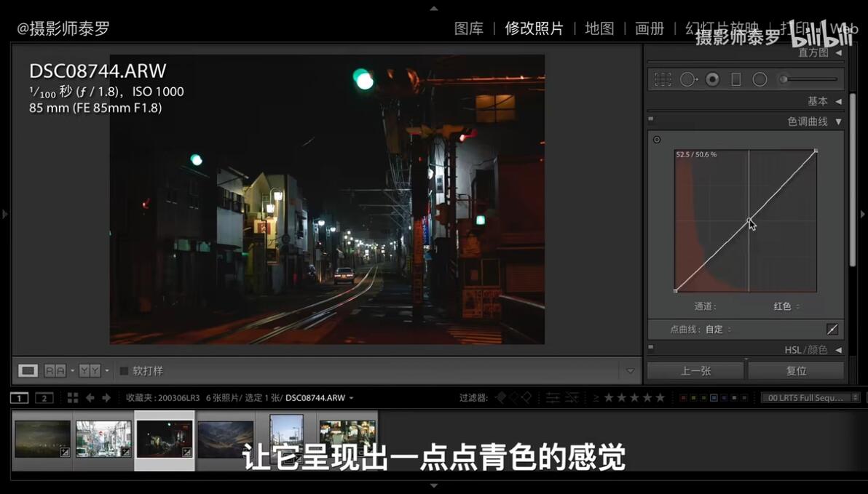Filter by unflagged photos (middle flag)
This screenshot has height=494, width=868.
[513, 397]
